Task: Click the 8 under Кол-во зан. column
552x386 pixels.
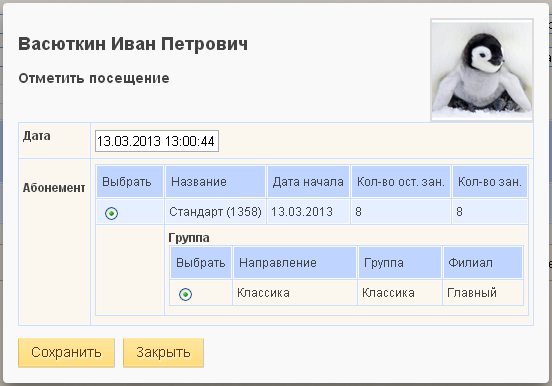Action: pyautogui.click(x=459, y=212)
